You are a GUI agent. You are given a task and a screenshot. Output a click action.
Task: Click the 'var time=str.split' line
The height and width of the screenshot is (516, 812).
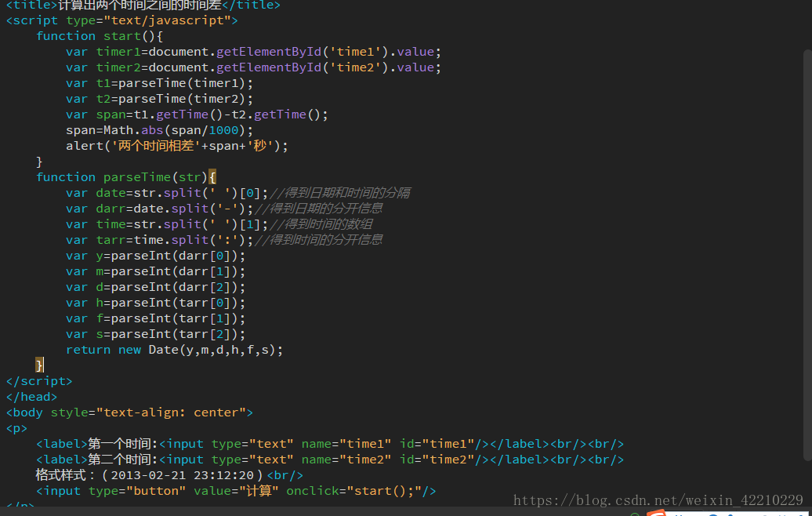[219, 224]
